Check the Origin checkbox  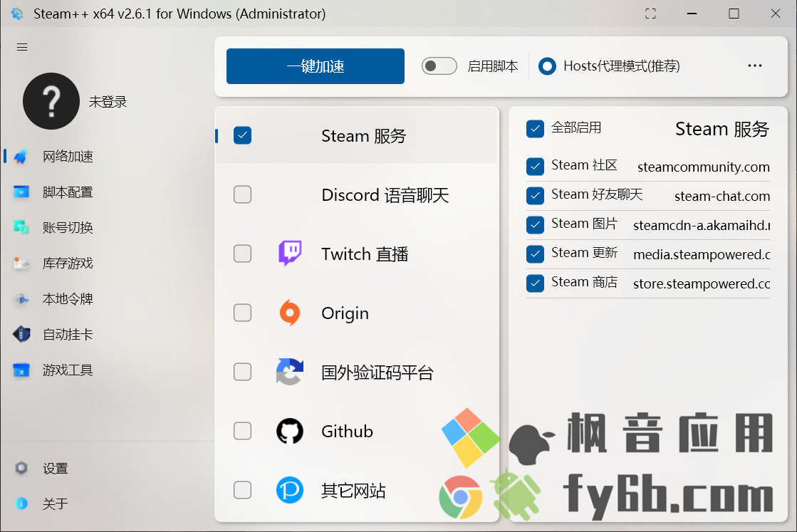click(242, 313)
